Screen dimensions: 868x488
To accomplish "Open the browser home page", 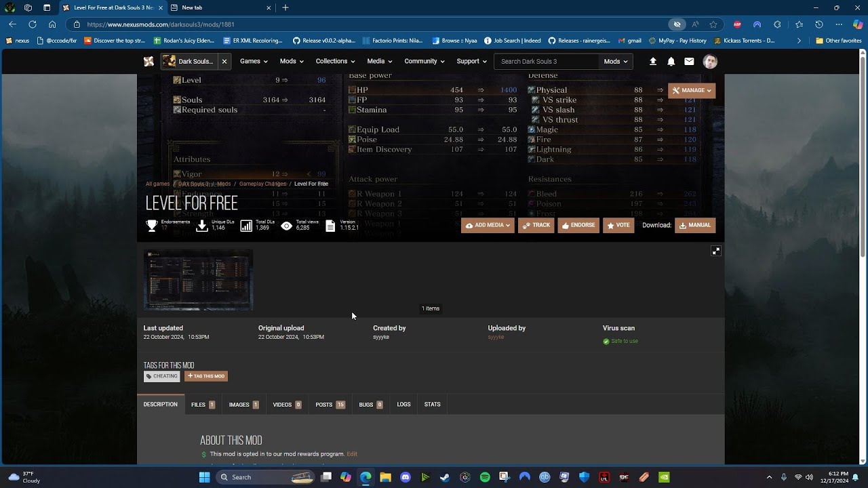I will click(x=52, y=24).
